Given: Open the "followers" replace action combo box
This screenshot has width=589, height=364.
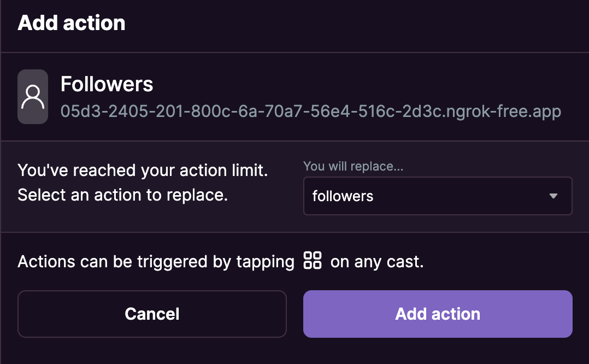Looking at the screenshot, I should click(437, 196).
